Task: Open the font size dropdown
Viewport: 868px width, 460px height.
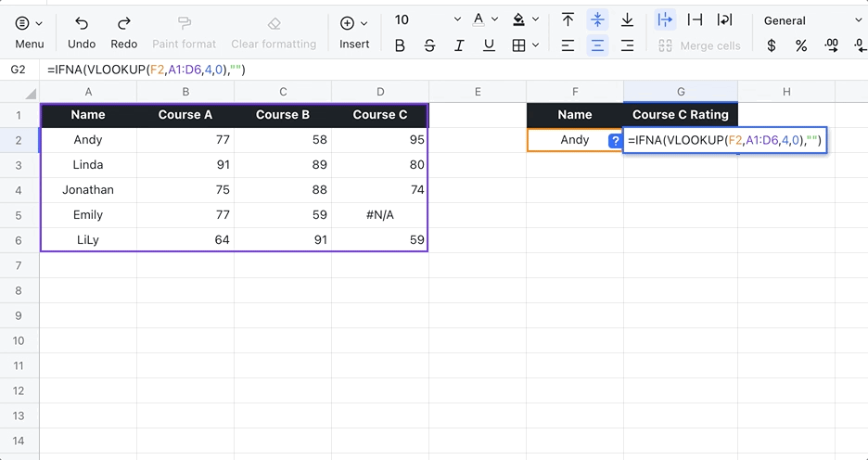Action: pyautogui.click(x=457, y=20)
